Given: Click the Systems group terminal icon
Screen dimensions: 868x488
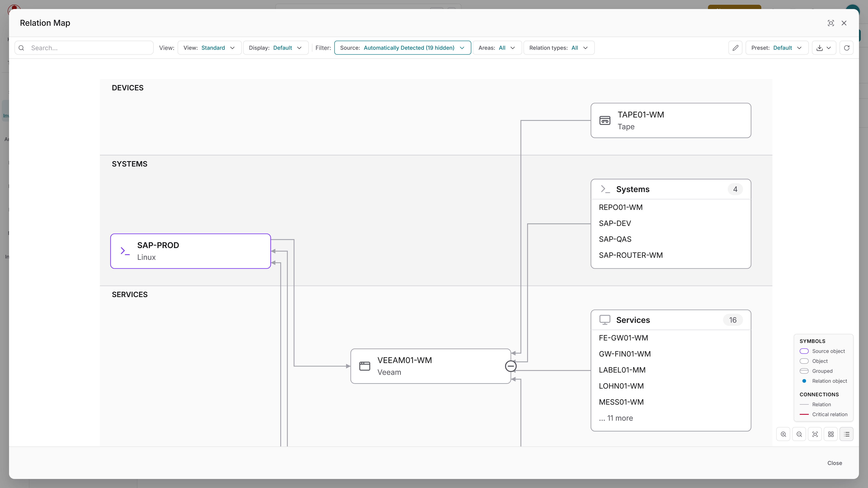Looking at the screenshot, I should pos(605,189).
